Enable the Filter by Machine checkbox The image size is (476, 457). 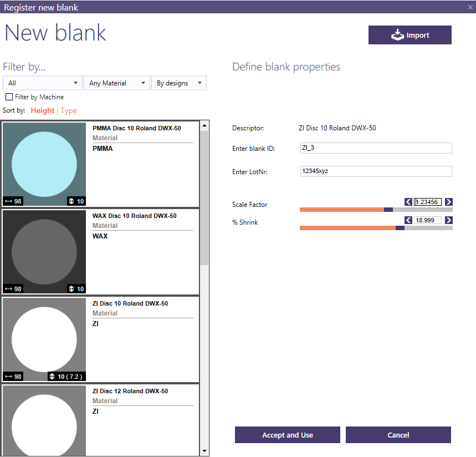(x=9, y=97)
